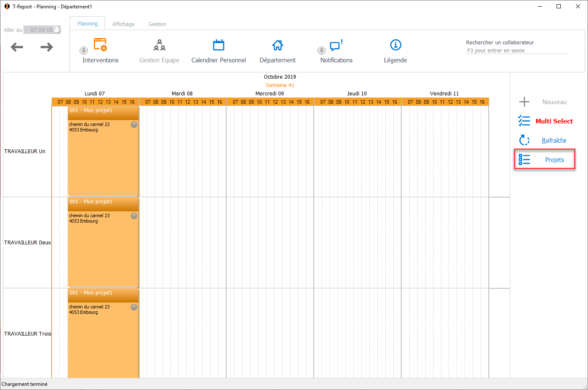Click the Nouveau button
This screenshot has width=588, height=390.
pos(545,102)
